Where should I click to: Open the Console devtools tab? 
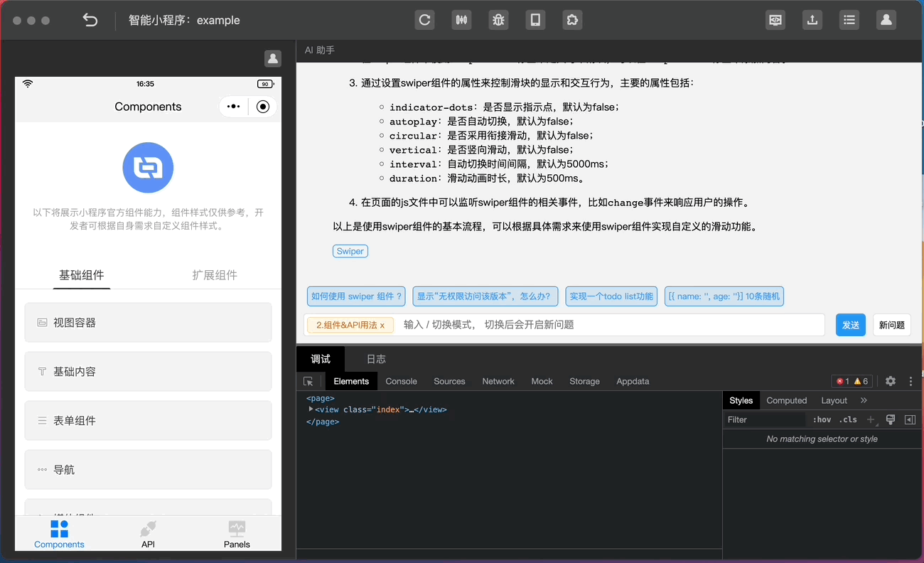[x=401, y=382]
